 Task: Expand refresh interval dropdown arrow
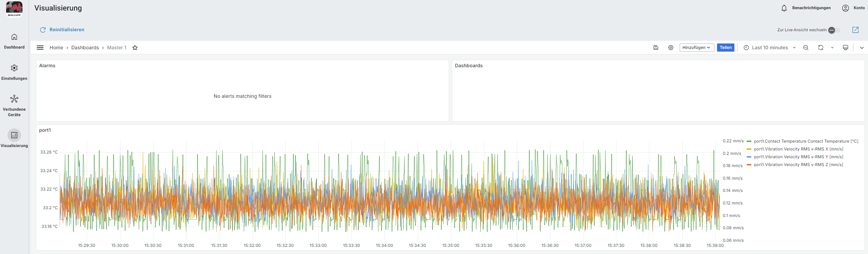[832, 48]
